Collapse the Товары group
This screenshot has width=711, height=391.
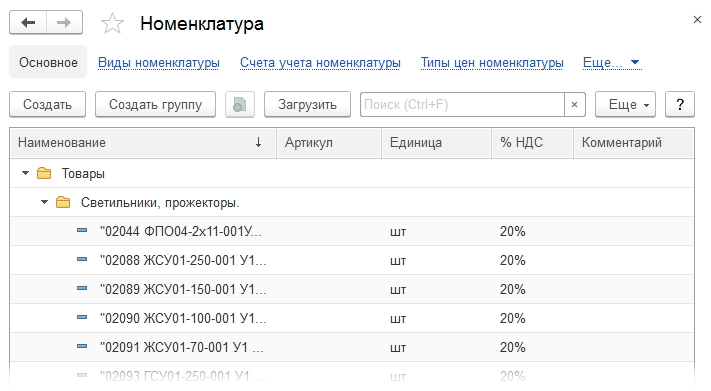click(25, 173)
